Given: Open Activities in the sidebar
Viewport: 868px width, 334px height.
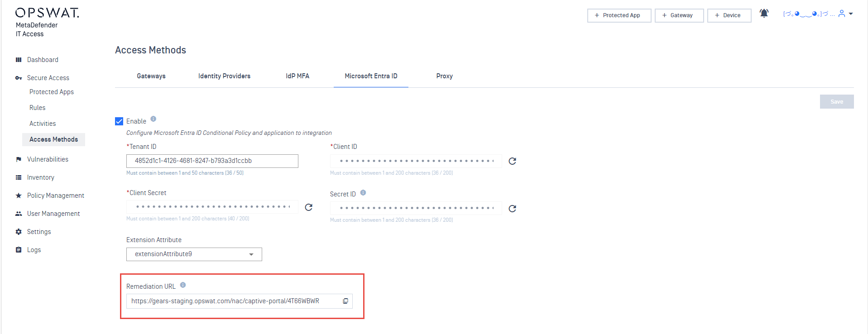Looking at the screenshot, I should [x=43, y=124].
